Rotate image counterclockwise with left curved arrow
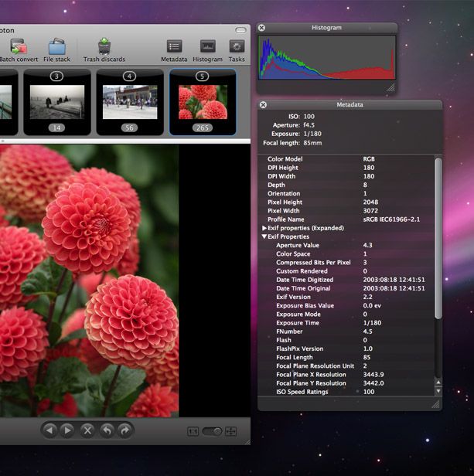The image size is (474, 476). pos(107,430)
